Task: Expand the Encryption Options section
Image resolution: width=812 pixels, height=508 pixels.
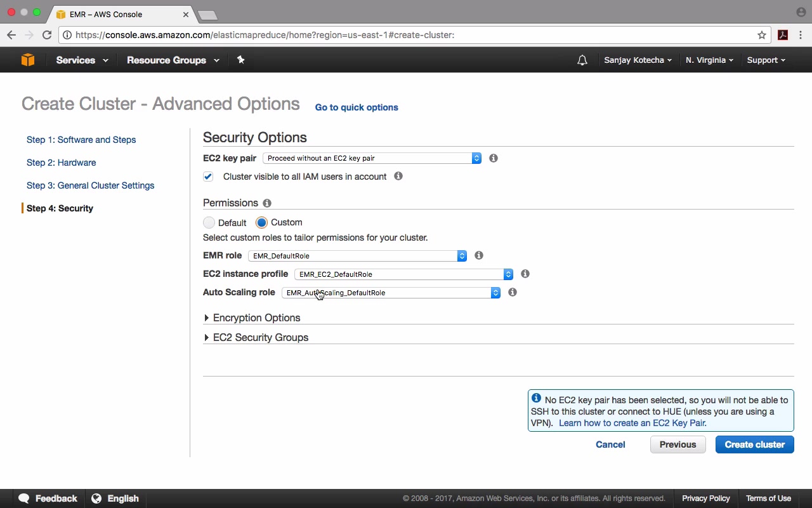Action: coord(256,317)
